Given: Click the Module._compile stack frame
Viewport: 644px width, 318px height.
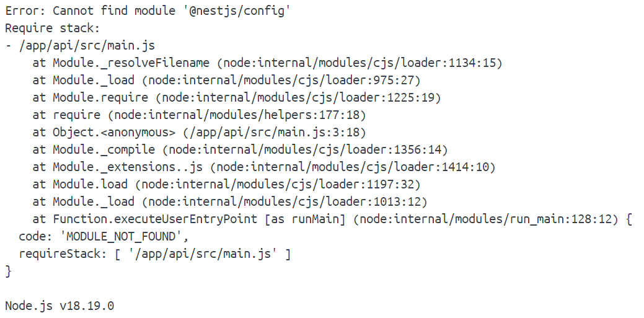Looking at the screenshot, I should [x=240, y=149].
